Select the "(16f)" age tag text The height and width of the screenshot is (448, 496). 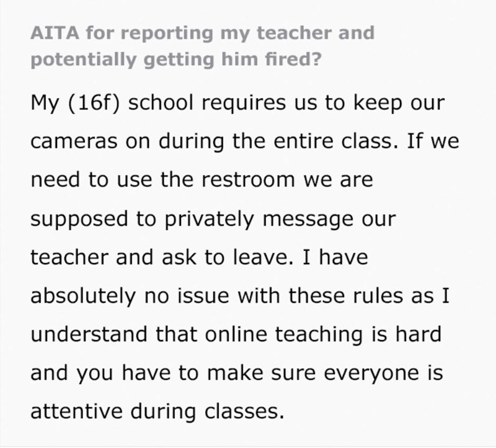(x=92, y=102)
